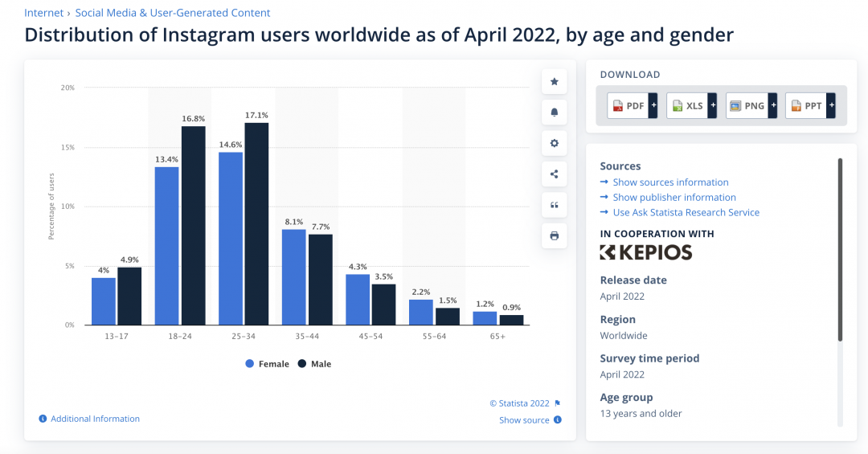
Task: Click the 13 years and older text
Action: point(641,414)
